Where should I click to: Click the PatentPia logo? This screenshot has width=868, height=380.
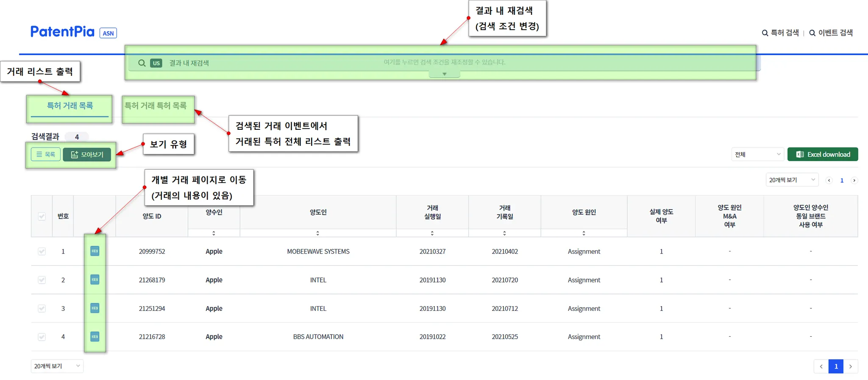(x=62, y=31)
